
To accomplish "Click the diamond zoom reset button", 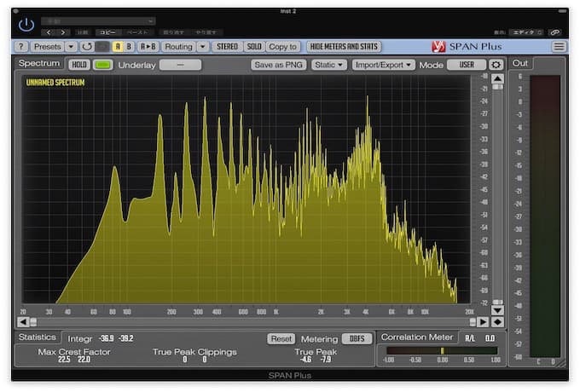I will point(497,322).
